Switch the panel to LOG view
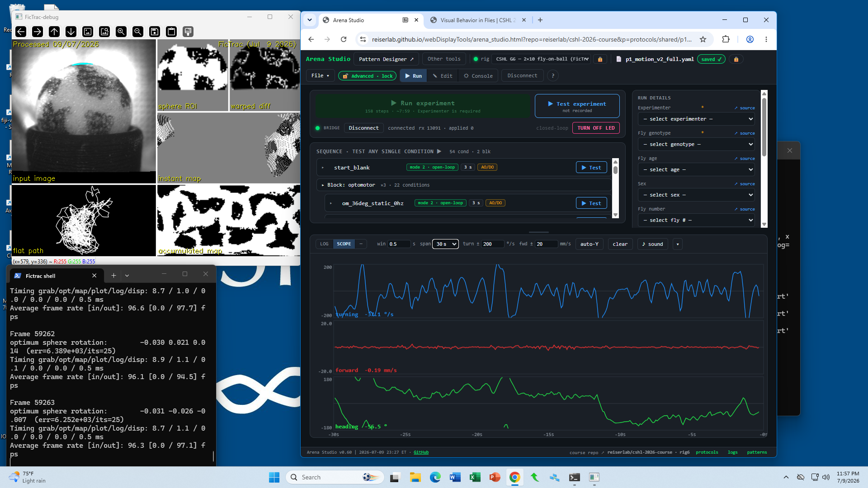 click(x=324, y=244)
